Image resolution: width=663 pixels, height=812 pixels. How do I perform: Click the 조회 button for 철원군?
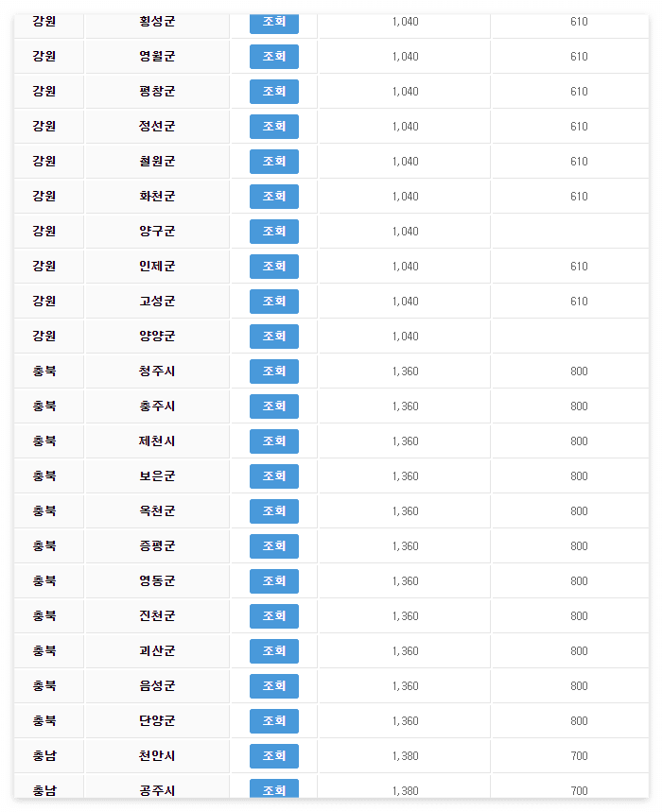pyautogui.click(x=273, y=162)
